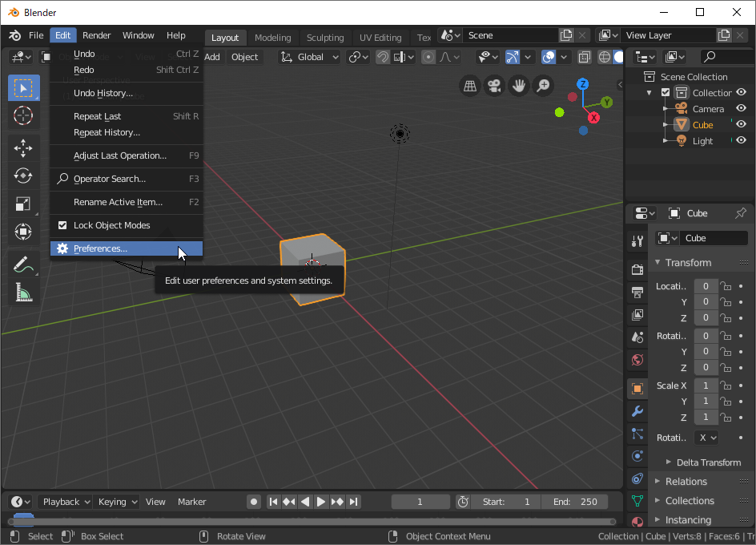
Task: Toggle the Location X lock
Action: click(726, 286)
